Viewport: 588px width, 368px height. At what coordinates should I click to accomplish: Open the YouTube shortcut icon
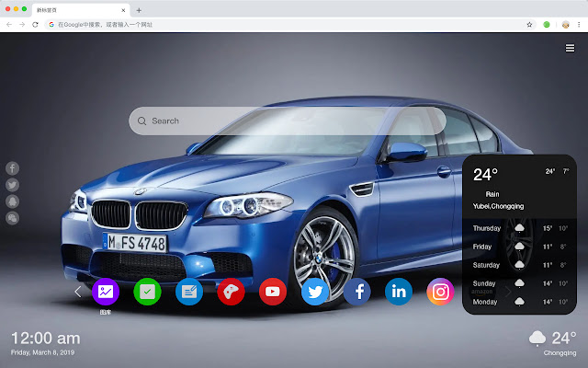[x=273, y=292]
